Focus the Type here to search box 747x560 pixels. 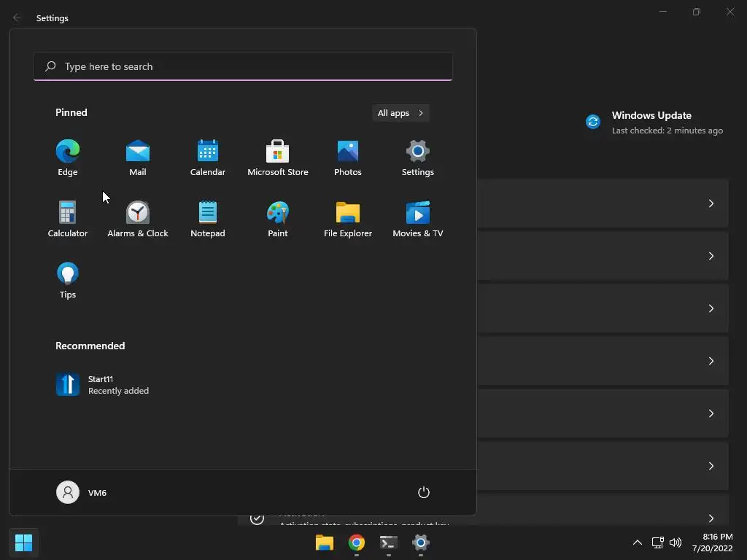(243, 66)
